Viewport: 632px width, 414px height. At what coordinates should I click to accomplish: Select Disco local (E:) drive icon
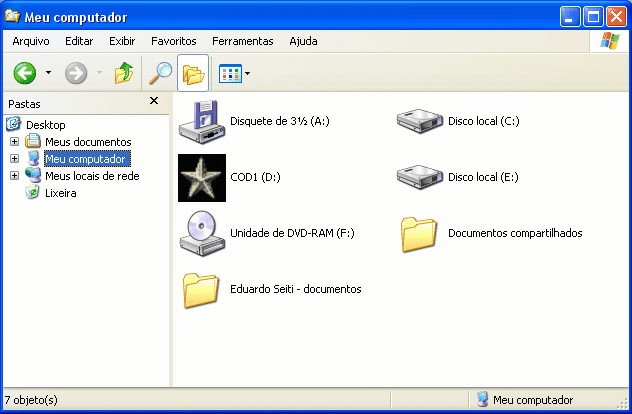[x=420, y=177]
